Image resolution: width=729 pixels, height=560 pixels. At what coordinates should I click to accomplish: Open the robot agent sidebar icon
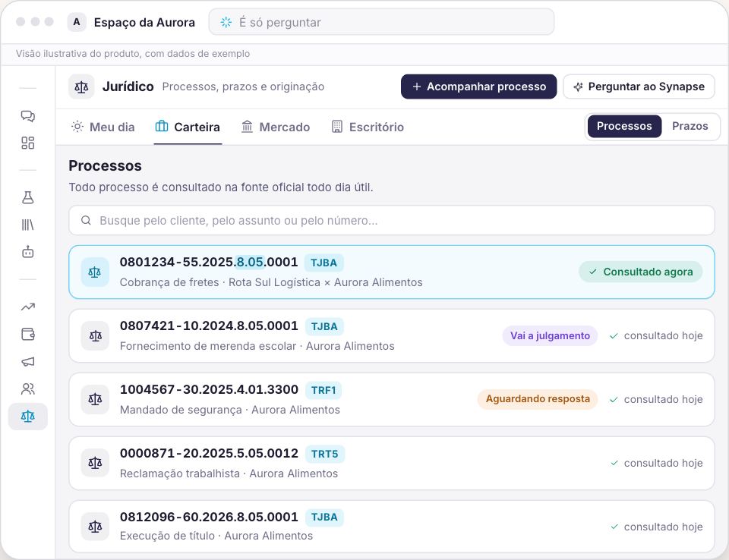pos(28,252)
